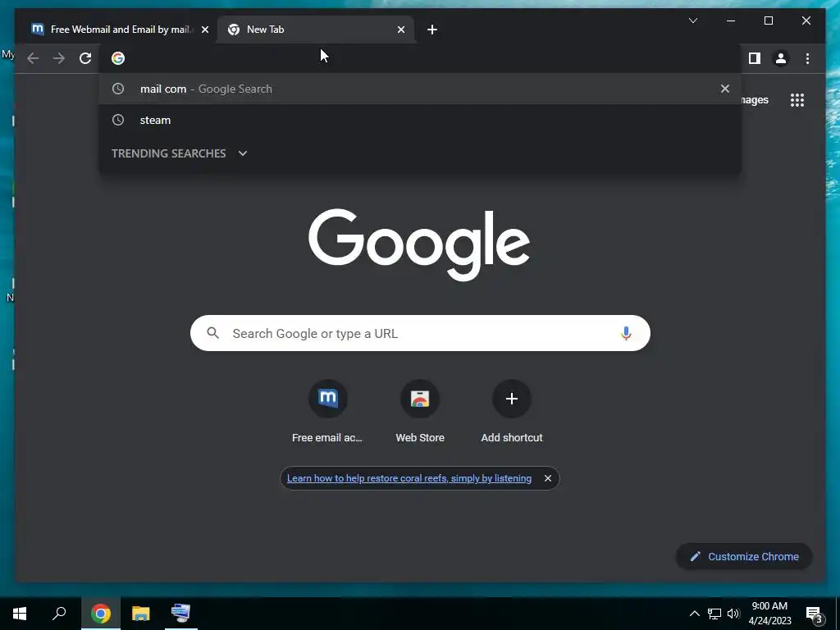Click the computer app icon in taskbar

click(180, 614)
